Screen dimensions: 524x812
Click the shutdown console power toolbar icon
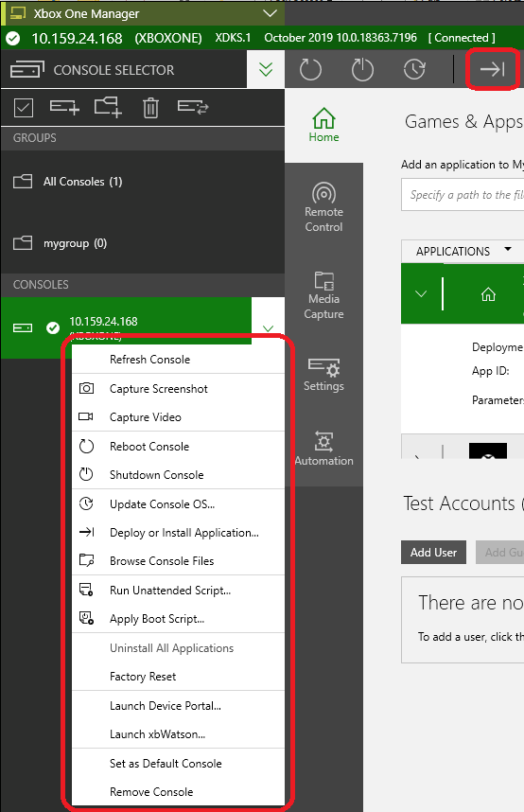point(362,69)
